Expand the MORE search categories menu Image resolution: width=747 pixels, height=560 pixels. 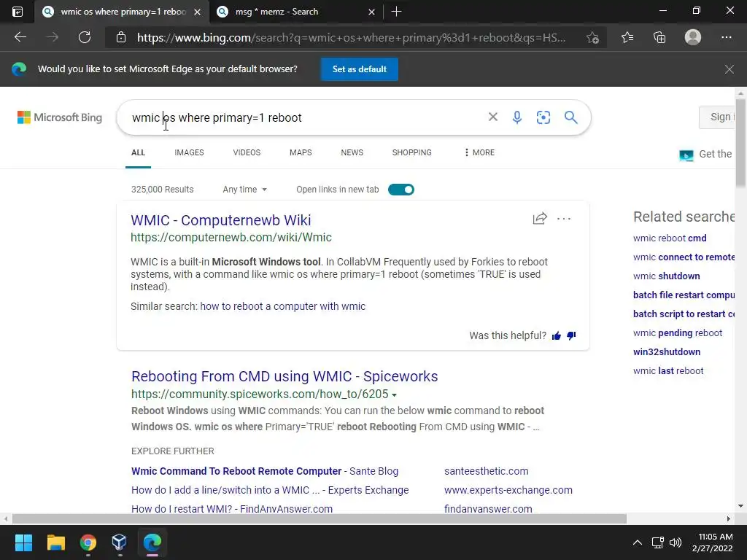tap(479, 152)
